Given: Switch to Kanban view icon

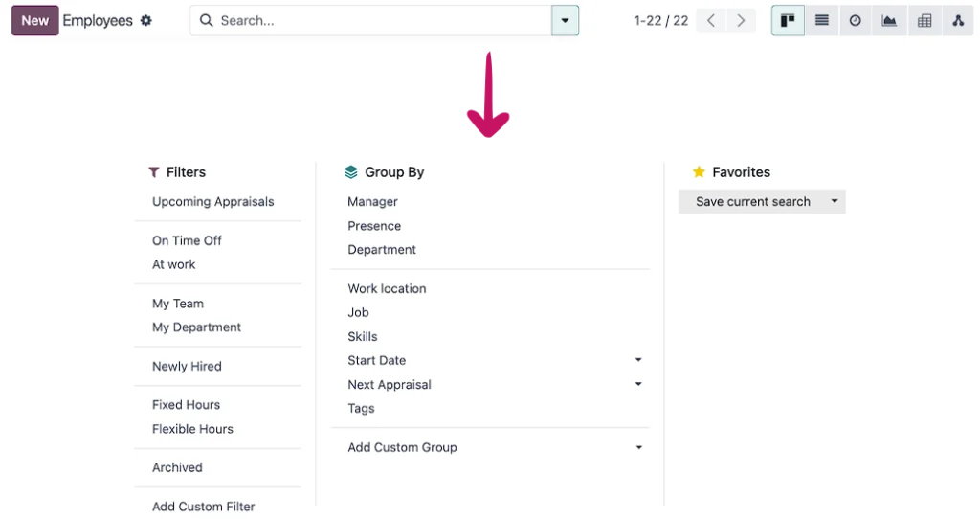Looking at the screenshot, I should (788, 21).
